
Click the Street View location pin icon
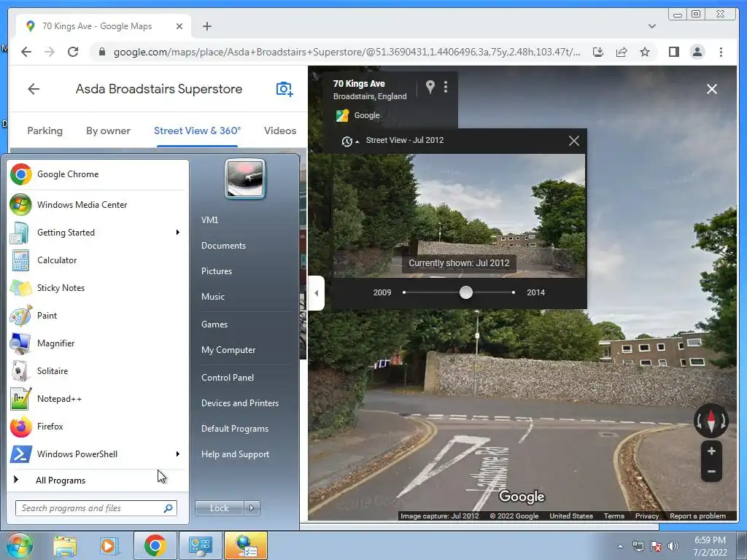click(430, 86)
